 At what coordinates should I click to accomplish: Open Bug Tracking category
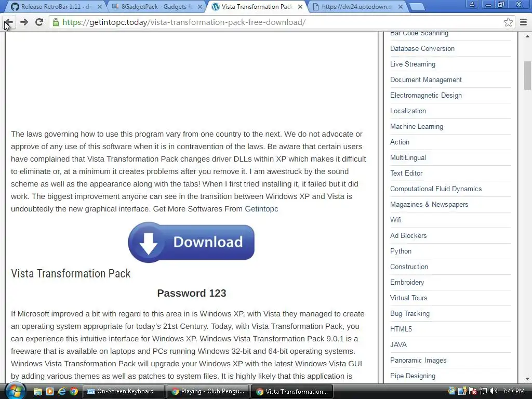(410, 313)
